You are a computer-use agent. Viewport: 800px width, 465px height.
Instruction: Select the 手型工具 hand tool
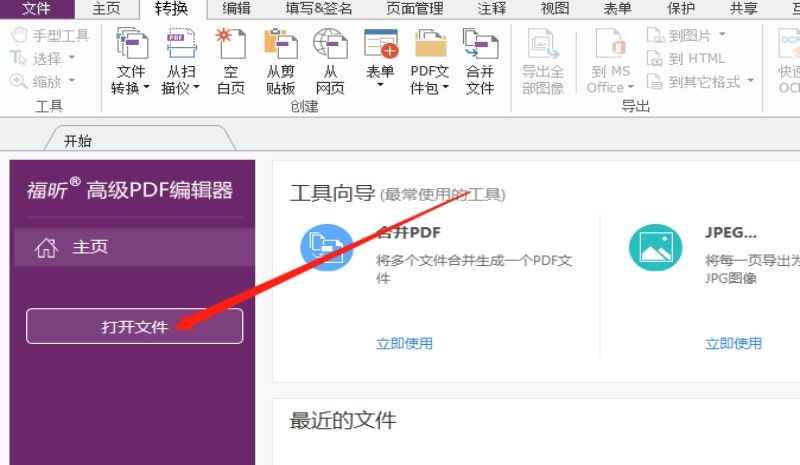point(50,35)
